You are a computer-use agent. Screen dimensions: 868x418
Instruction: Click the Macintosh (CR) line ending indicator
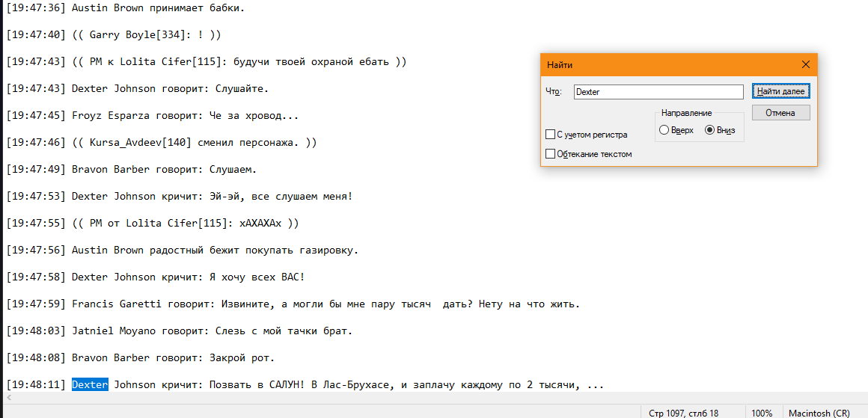click(819, 413)
